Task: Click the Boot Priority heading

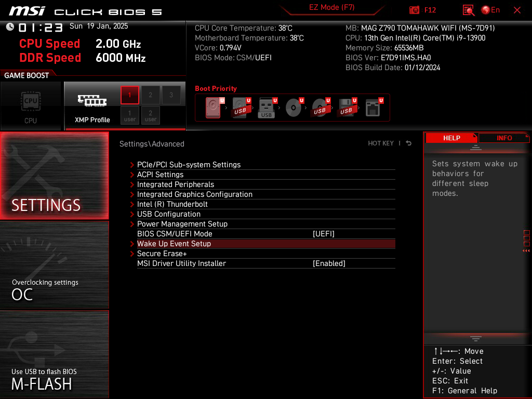Action: 216,88
